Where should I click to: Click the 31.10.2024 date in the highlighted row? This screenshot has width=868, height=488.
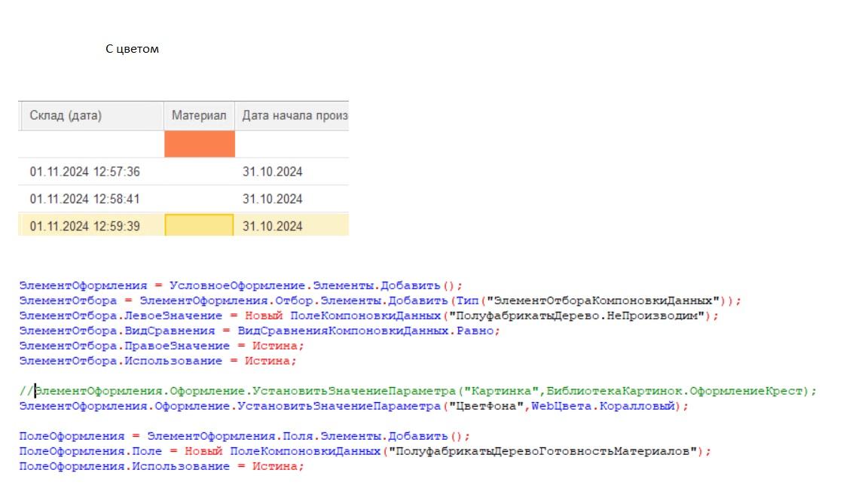pyautogui.click(x=272, y=226)
